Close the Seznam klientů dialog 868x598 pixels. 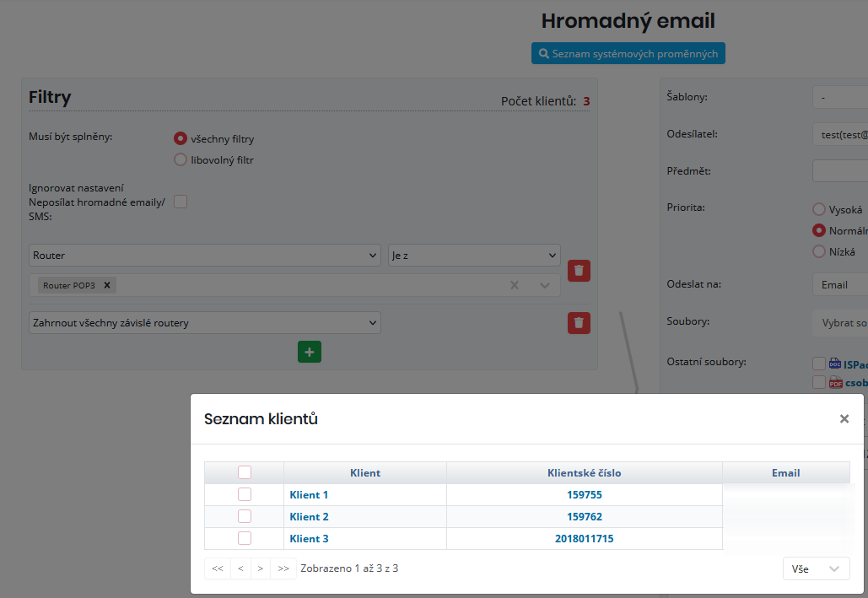pyautogui.click(x=844, y=418)
